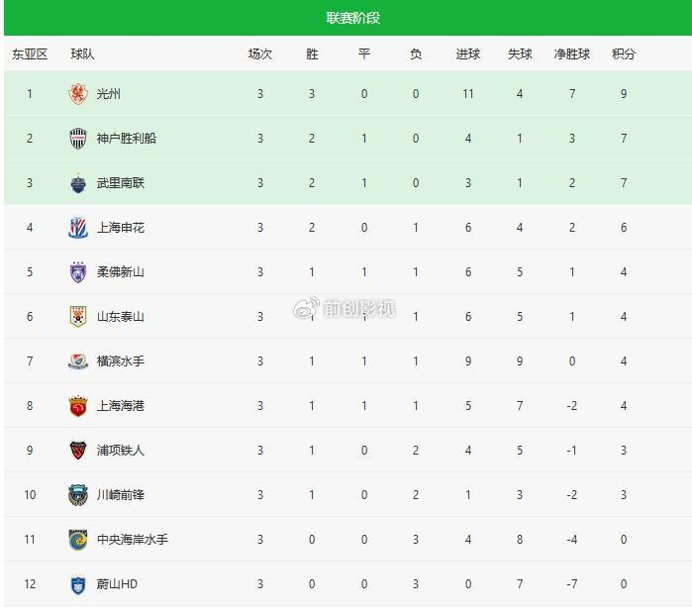Click the 柔佛新山 team crest icon

(78, 272)
